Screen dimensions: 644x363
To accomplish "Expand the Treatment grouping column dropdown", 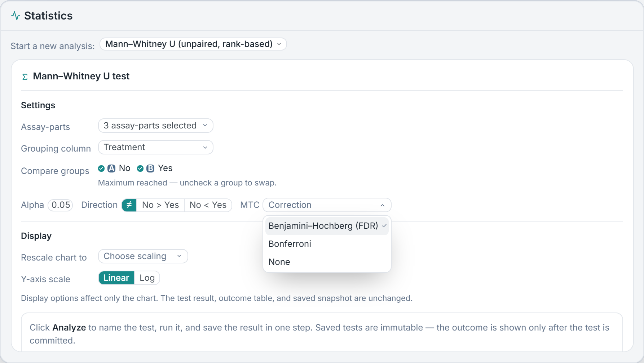I will point(156,147).
